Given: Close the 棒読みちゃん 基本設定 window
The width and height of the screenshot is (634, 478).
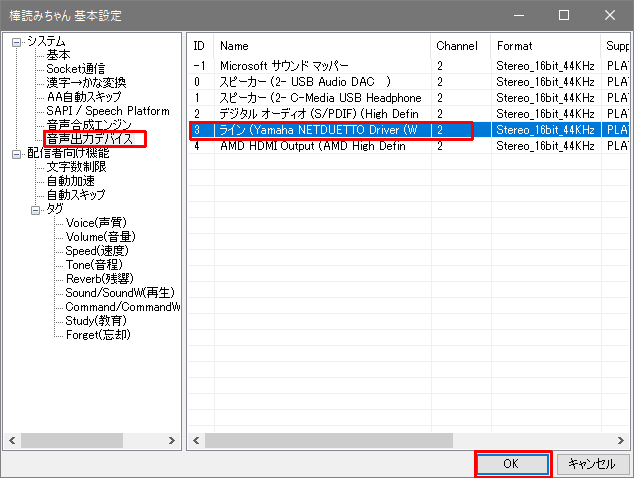Looking at the screenshot, I should click(610, 15).
